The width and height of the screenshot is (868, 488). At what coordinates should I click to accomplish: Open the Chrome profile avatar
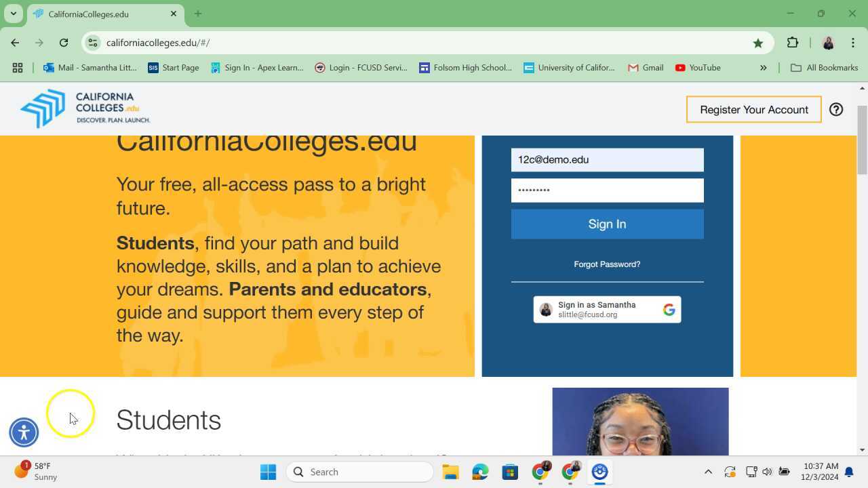coord(828,43)
